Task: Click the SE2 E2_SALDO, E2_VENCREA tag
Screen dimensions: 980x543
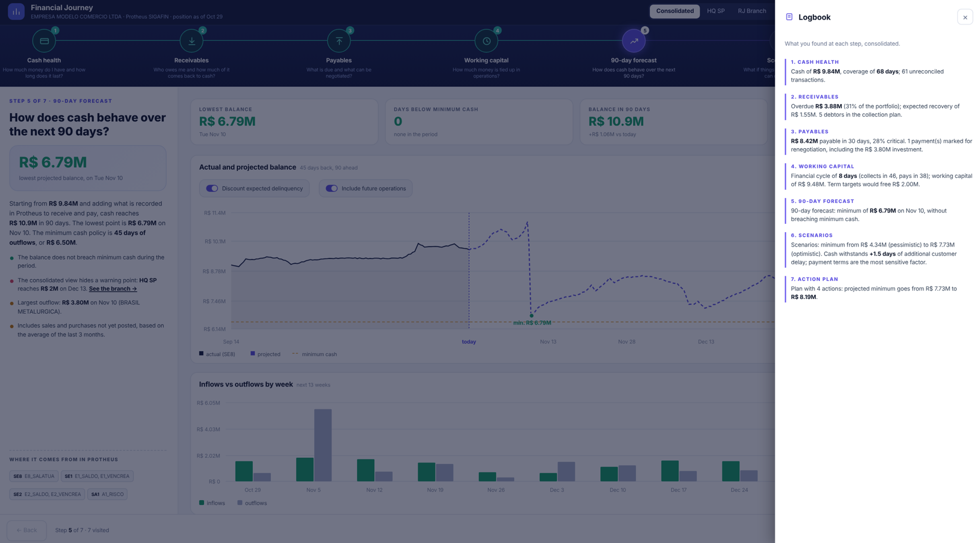Action: 47,494
